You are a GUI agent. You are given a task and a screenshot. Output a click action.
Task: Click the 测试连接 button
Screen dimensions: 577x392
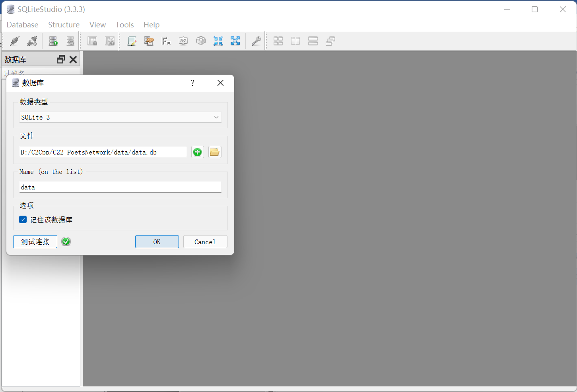(35, 242)
